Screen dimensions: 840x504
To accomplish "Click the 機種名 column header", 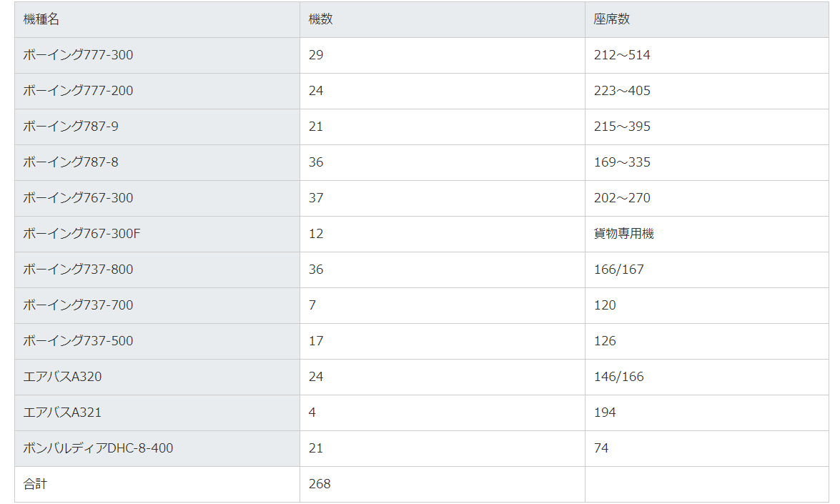I will [41, 19].
